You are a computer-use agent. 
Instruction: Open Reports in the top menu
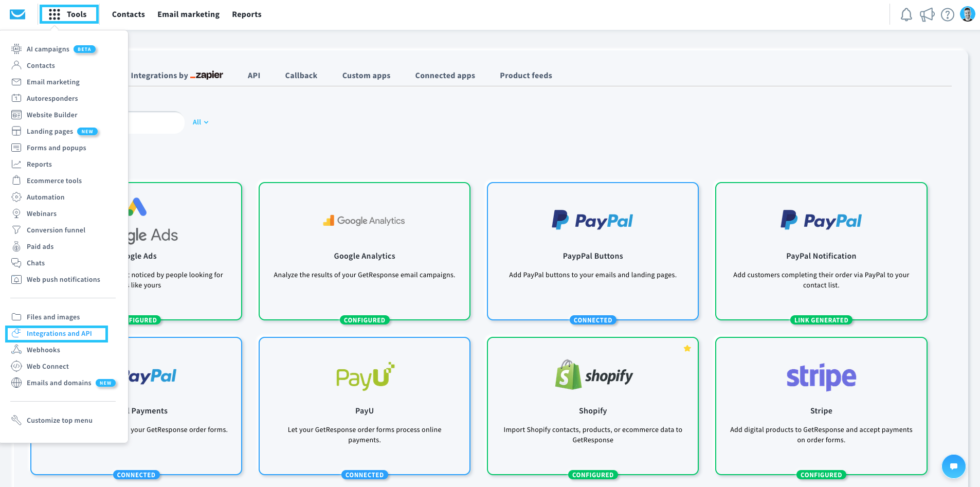pyautogui.click(x=246, y=14)
